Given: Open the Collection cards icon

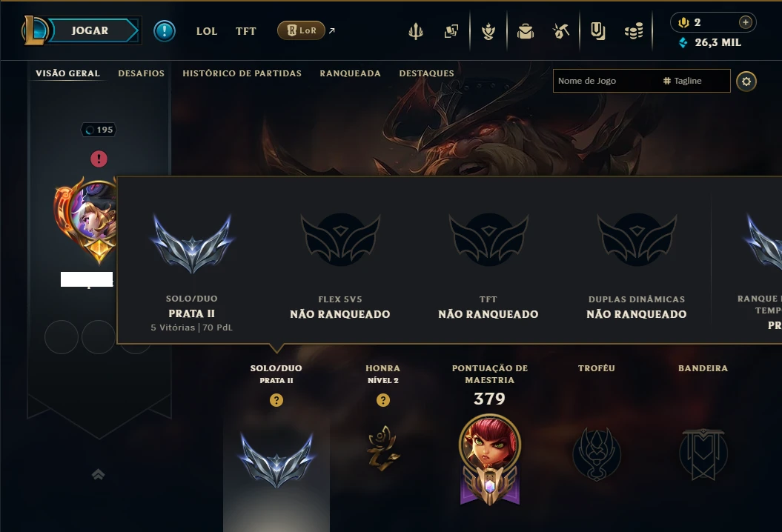Looking at the screenshot, I should tap(451, 31).
